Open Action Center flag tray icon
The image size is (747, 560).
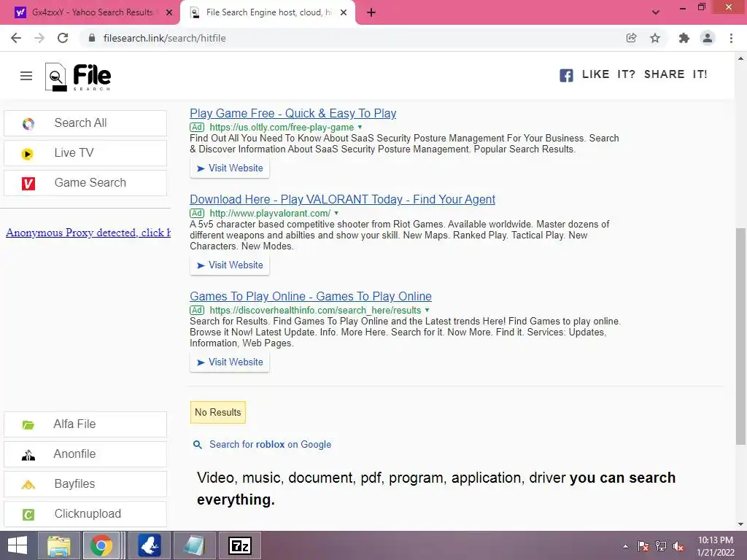[x=643, y=546]
